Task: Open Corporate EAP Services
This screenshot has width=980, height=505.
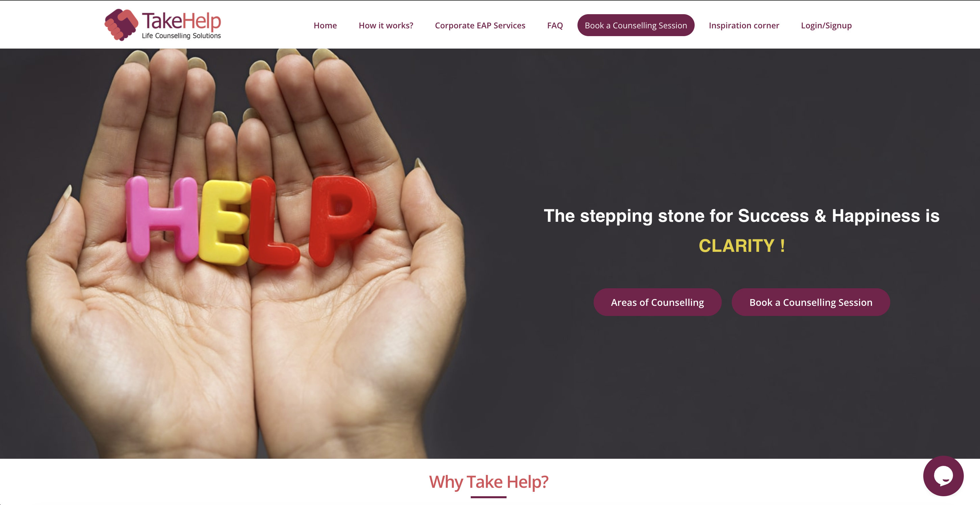Action: click(x=480, y=25)
